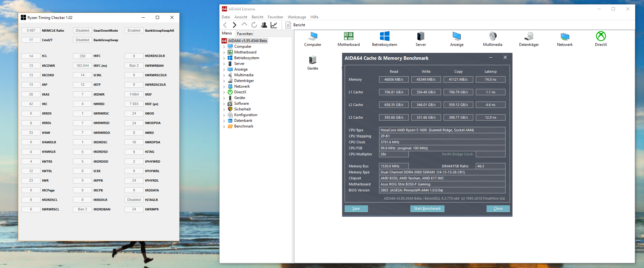
Task: Click Memory Latency value 74.0 ns
Action: [x=490, y=79]
